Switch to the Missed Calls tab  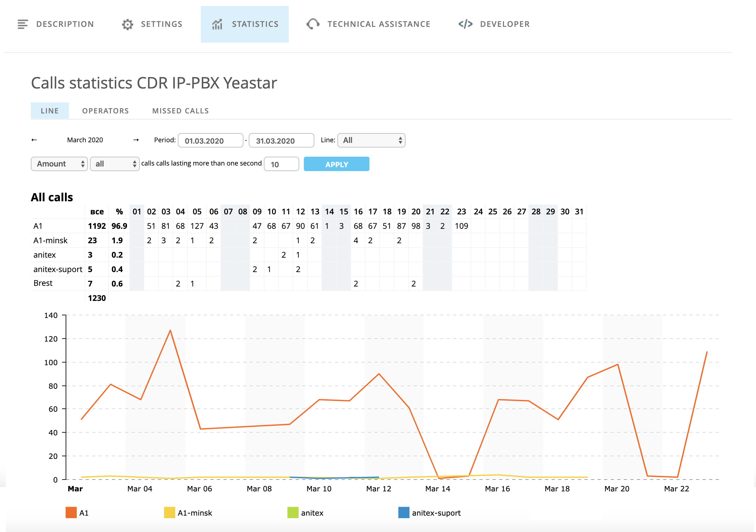[180, 111]
